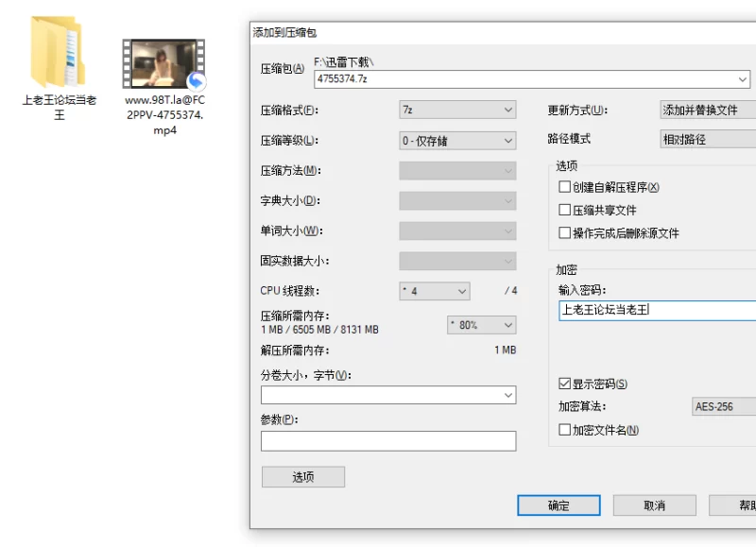756x547 pixels.
Task: Open the 压缩格式 7z dropdown
Action: 457,111
